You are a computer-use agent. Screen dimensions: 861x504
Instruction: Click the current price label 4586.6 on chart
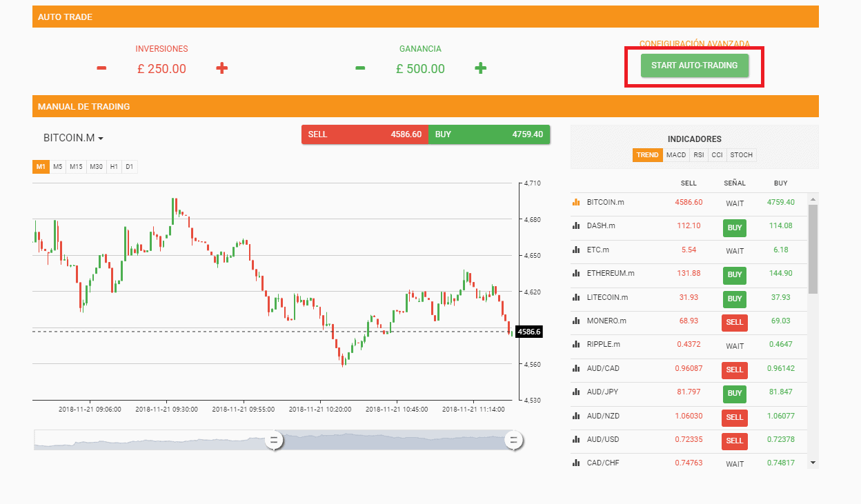(530, 332)
